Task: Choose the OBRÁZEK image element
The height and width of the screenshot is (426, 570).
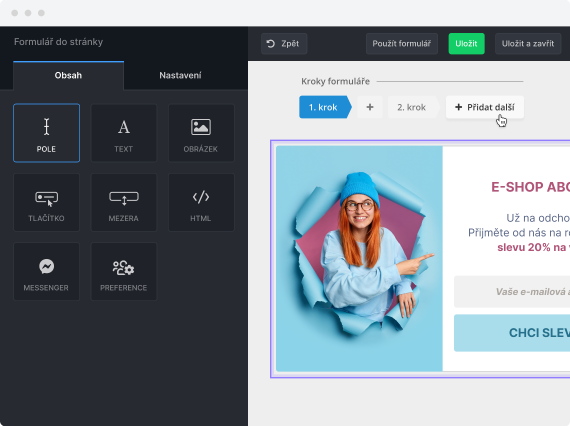Action: click(201, 133)
